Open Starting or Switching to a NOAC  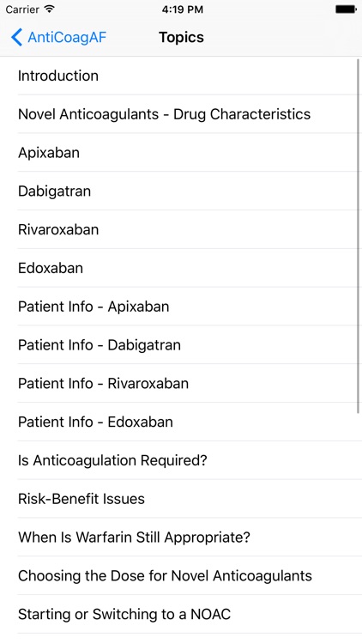(x=181, y=615)
